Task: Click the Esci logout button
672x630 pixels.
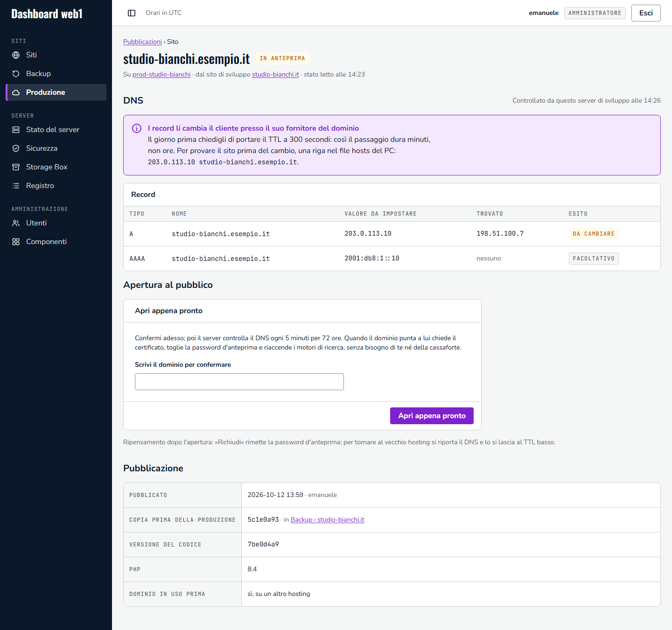Action: pyautogui.click(x=646, y=13)
